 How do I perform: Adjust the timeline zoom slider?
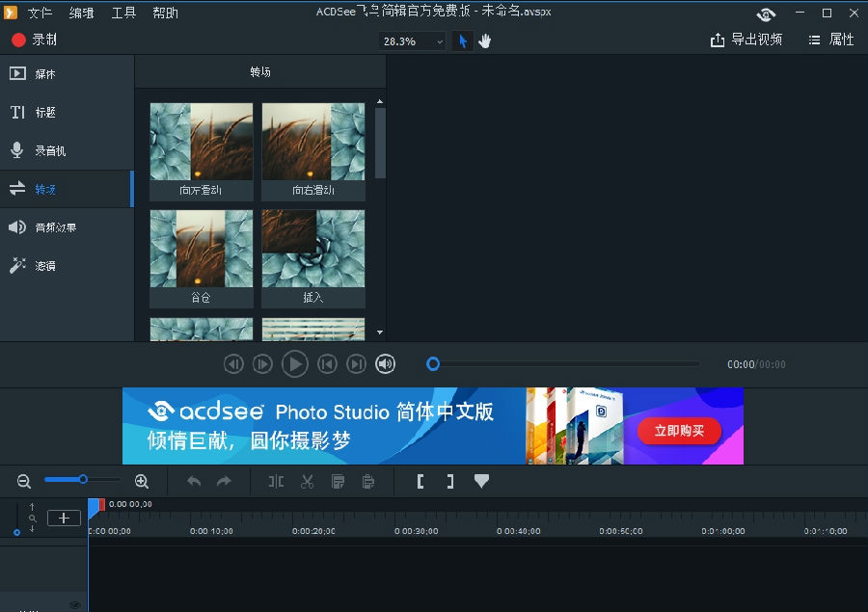[x=82, y=480]
